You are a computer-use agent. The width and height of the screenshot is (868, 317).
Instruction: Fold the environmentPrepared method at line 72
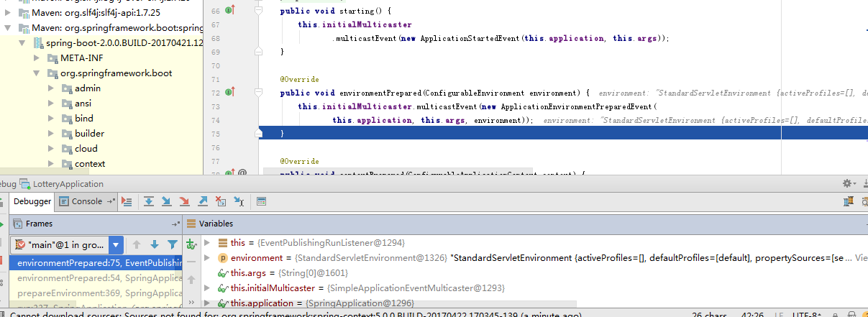(257, 93)
